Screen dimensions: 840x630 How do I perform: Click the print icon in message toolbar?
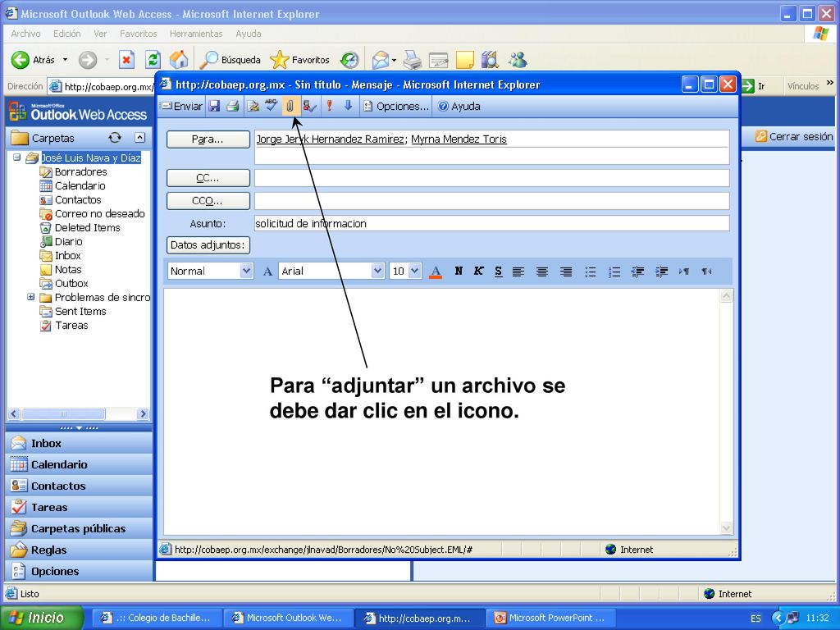tap(232, 106)
